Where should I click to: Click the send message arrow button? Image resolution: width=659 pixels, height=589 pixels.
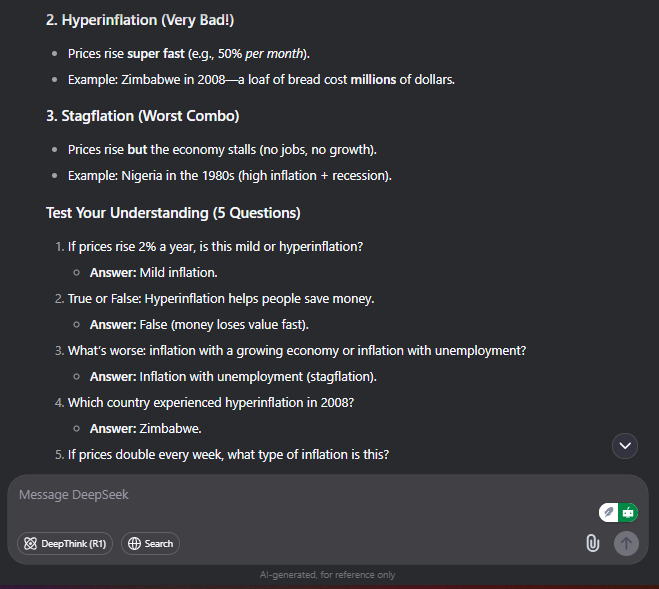626,543
